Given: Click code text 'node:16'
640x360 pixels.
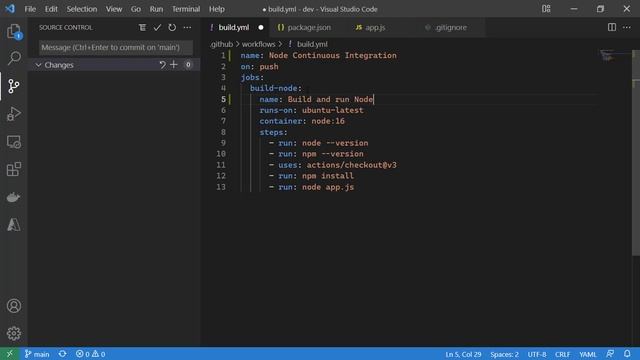Looking at the screenshot, I should tap(328, 121).
